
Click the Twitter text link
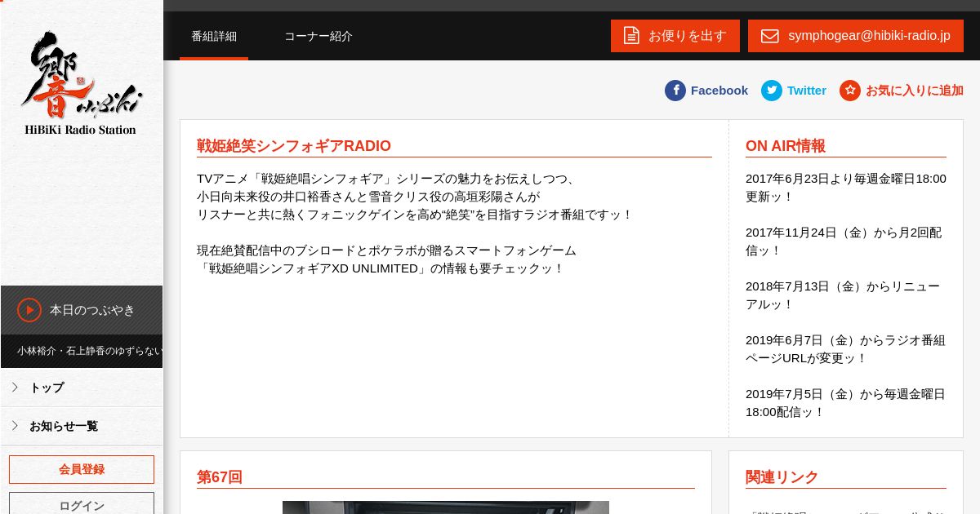tap(807, 91)
